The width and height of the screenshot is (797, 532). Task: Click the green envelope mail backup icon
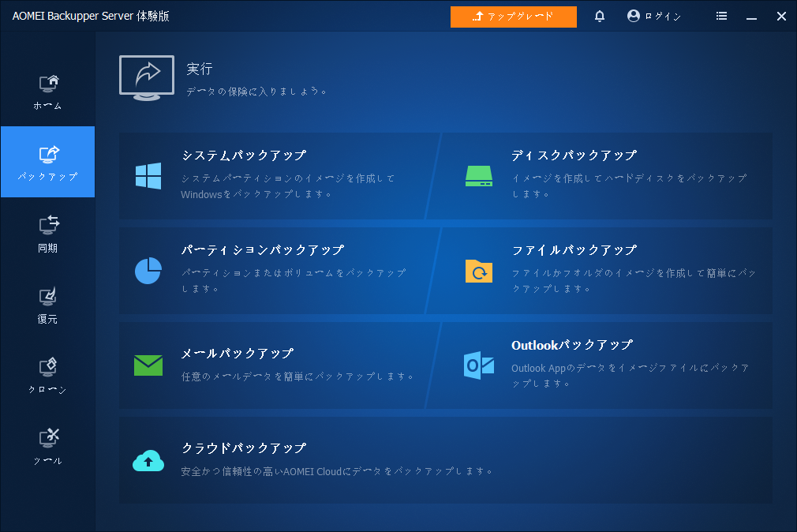148,365
